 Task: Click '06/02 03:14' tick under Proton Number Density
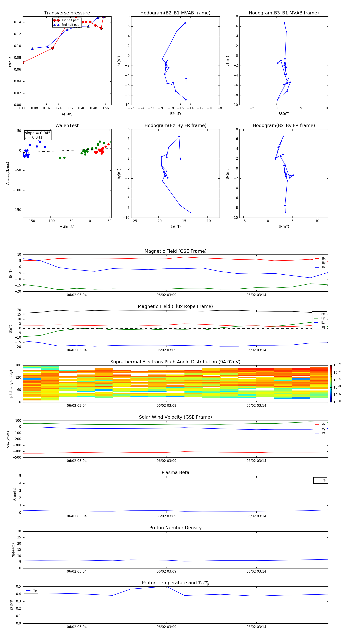click(256, 571)
